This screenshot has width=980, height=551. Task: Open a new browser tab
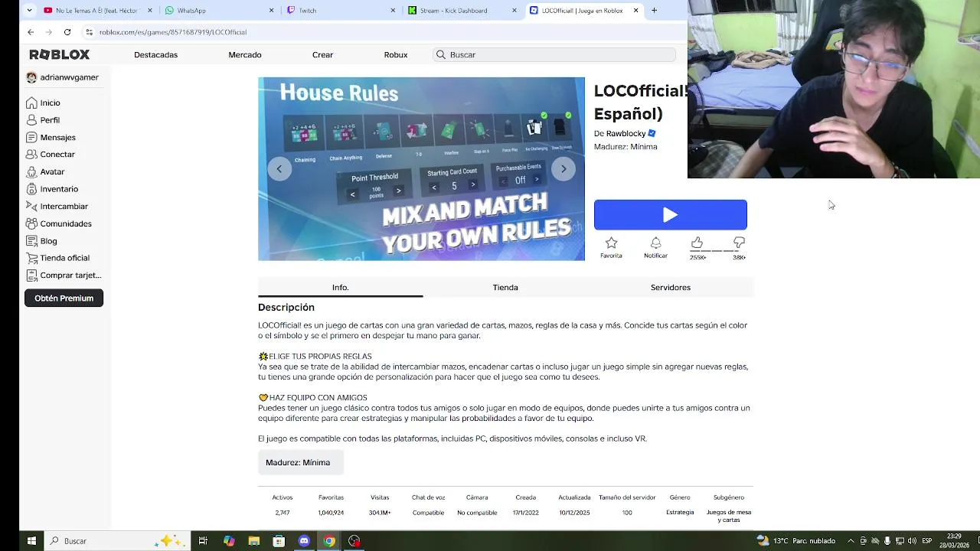tap(654, 11)
